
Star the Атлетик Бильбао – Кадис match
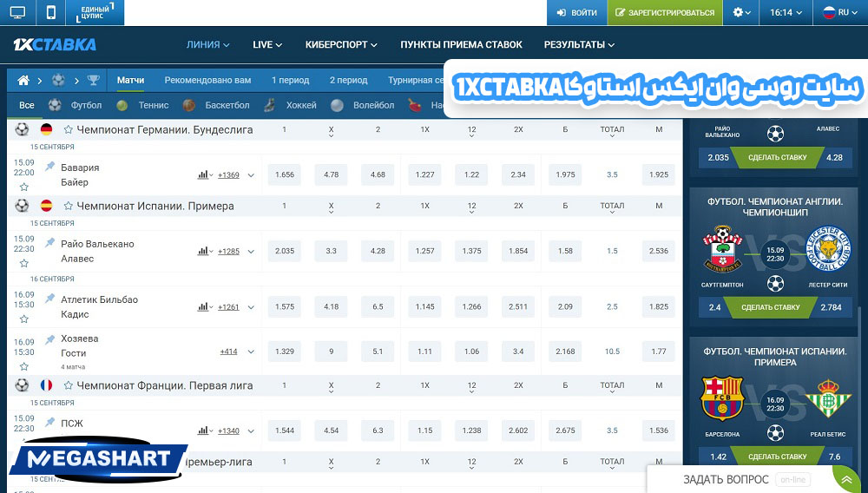[x=23, y=319]
